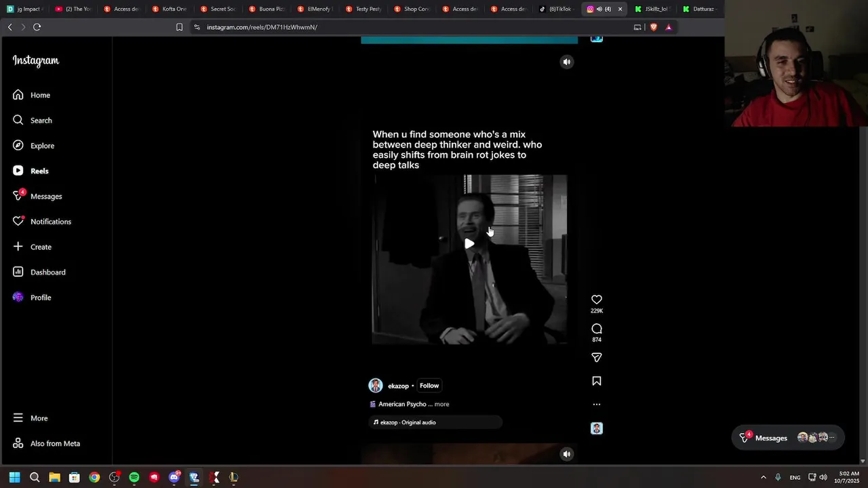868x488 pixels.
Task: Toggle sound on top reel
Action: point(567,62)
